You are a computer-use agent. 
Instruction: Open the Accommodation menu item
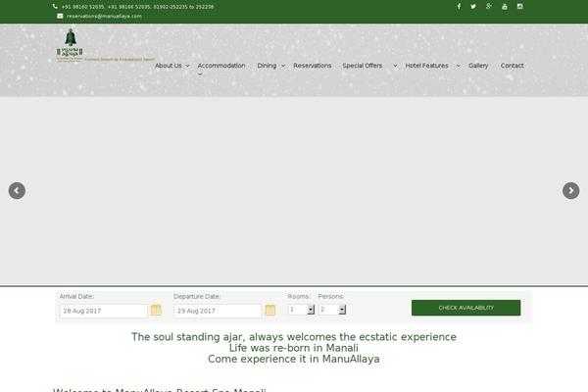(x=221, y=66)
